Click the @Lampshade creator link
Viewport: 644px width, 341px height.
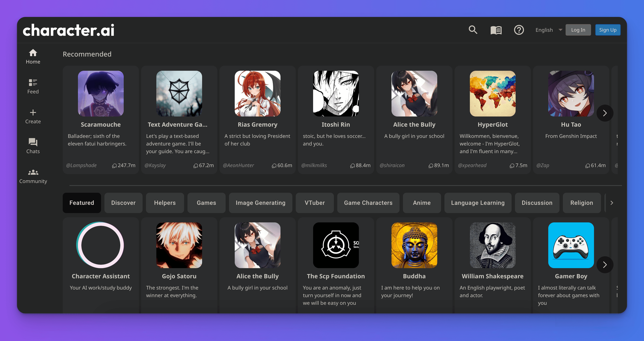pyautogui.click(x=81, y=165)
